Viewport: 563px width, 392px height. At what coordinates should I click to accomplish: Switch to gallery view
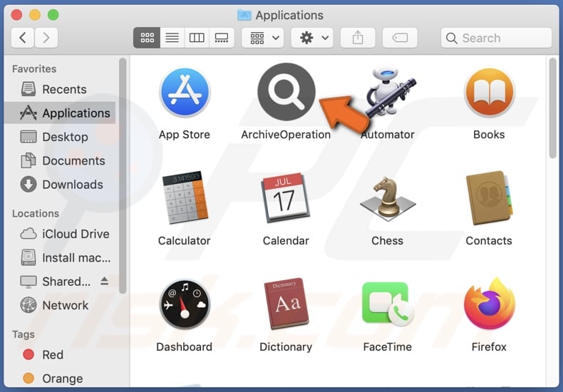tap(222, 38)
